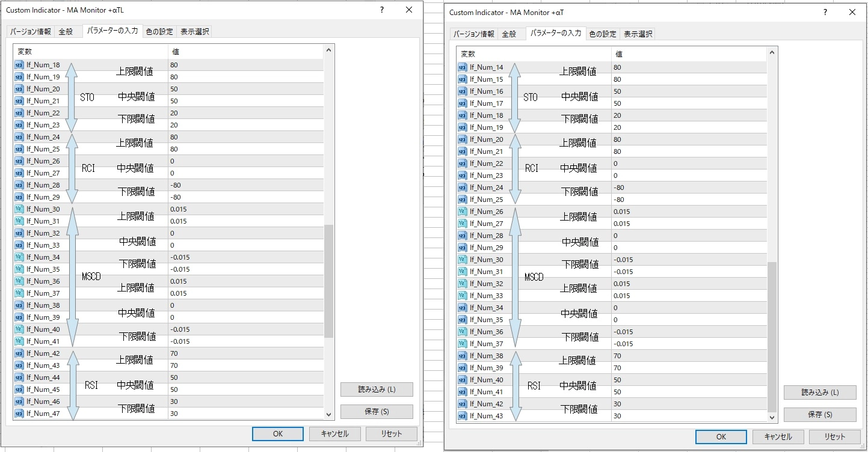The image size is (868, 452).
Task: Select the If_Num_26 double-type icon in +αT window
Action: [x=463, y=212]
